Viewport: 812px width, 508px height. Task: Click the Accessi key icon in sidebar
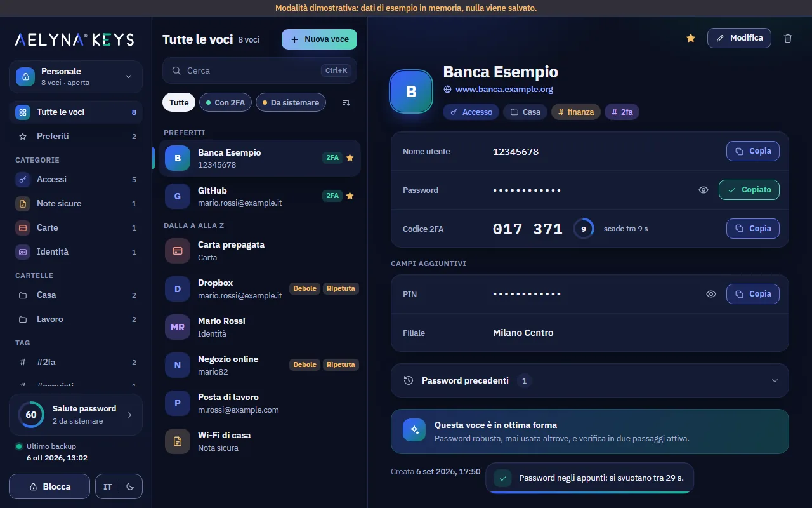[23, 180]
